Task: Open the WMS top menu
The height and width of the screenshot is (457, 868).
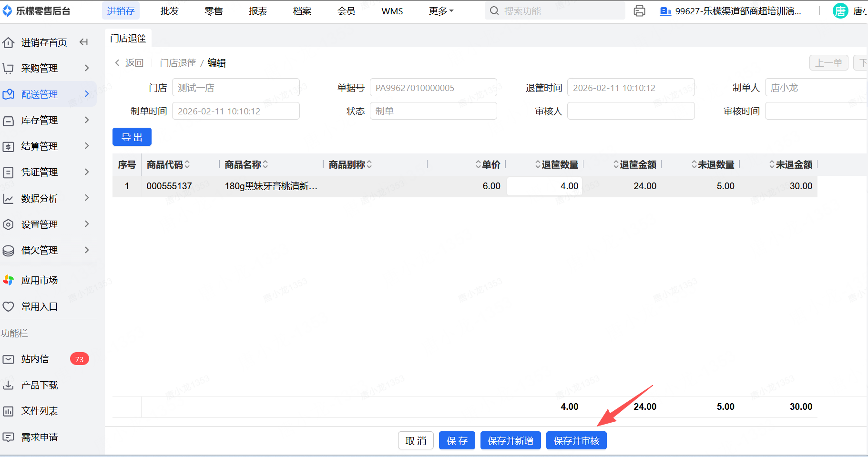Action: pos(392,11)
